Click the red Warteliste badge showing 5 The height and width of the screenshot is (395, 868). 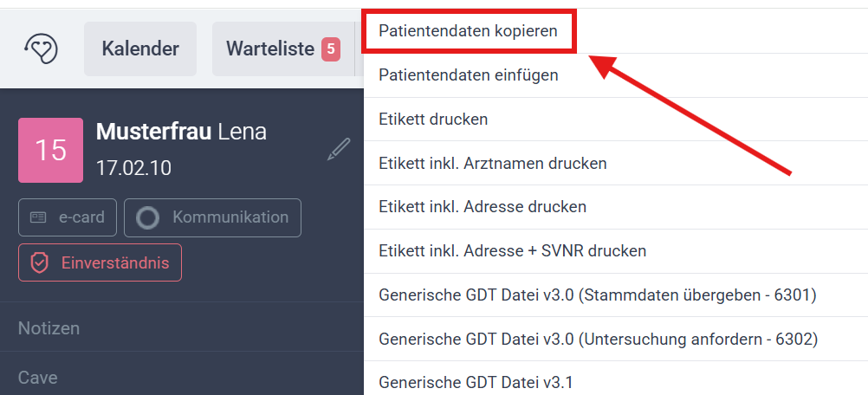point(330,49)
